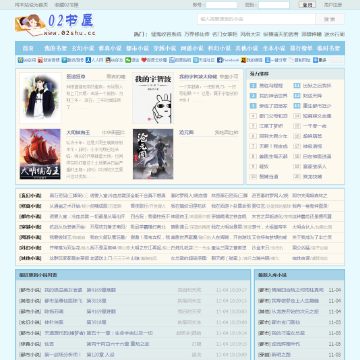Focus the novel search input box
The width and height of the screenshot is (360, 360).
click(x=256, y=19)
